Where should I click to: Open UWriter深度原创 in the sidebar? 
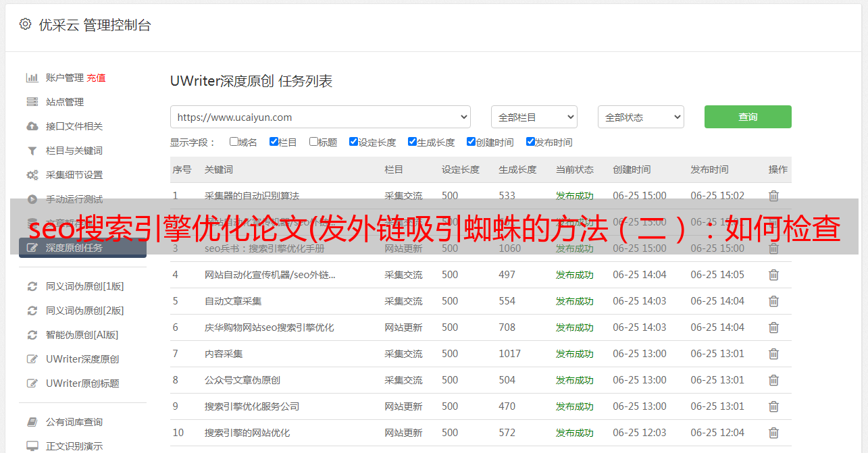pos(82,359)
